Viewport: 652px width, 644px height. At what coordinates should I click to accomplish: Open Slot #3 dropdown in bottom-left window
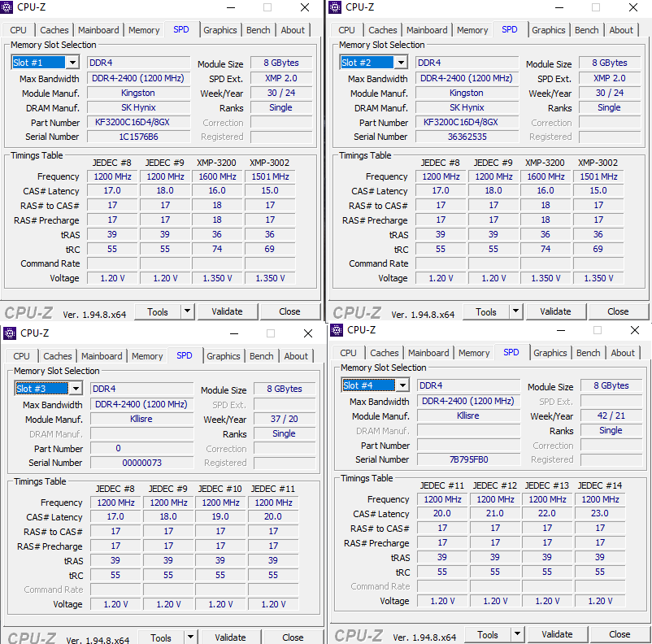pyautogui.click(x=76, y=389)
